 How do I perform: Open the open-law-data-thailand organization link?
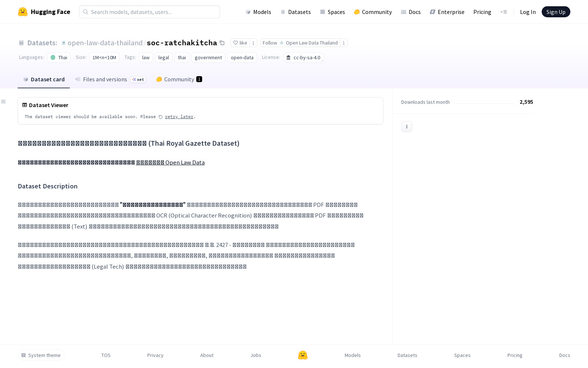tap(105, 43)
